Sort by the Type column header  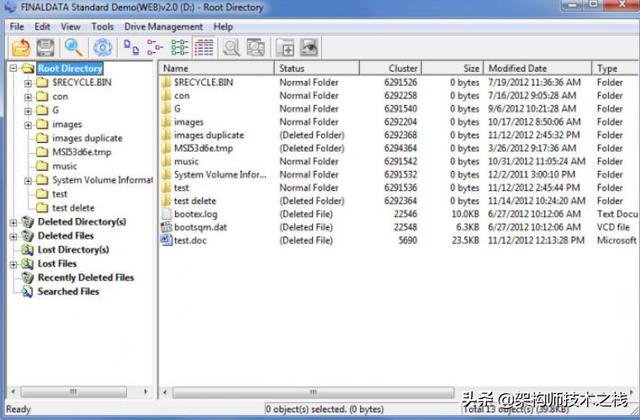[x=616, y=68]
